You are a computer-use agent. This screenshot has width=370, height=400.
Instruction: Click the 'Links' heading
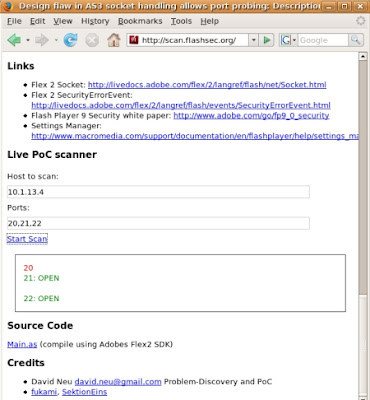[x=21, y=66]
